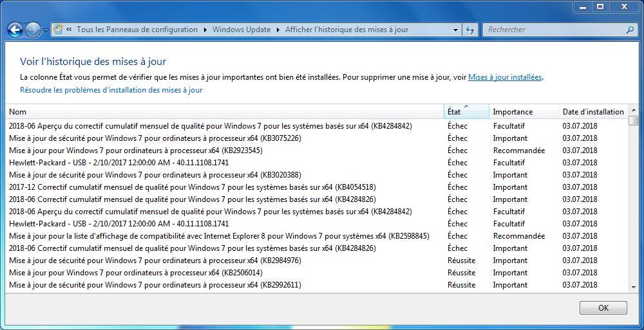Sort by the 'État' column header

[466, 112]
